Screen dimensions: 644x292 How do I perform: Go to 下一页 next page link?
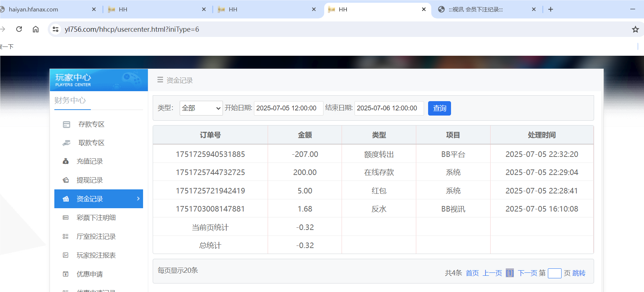pyautogui.click(x=527, y=273)
